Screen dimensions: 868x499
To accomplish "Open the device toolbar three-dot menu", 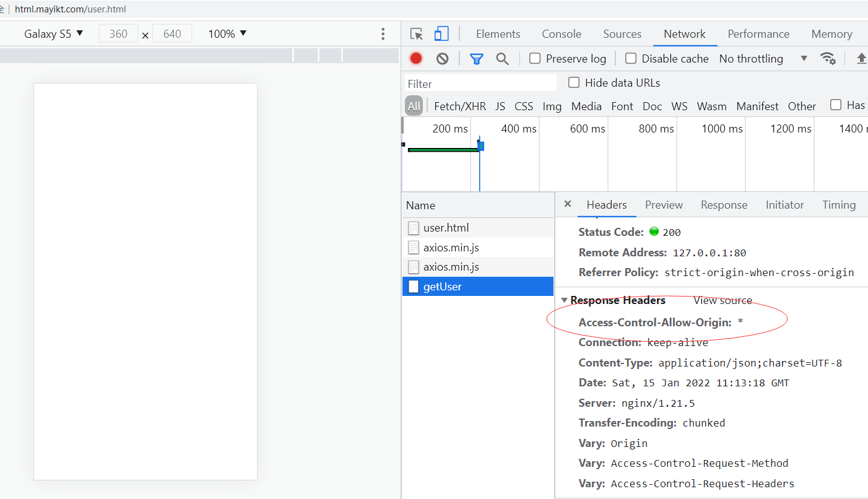I will [383, 34].
